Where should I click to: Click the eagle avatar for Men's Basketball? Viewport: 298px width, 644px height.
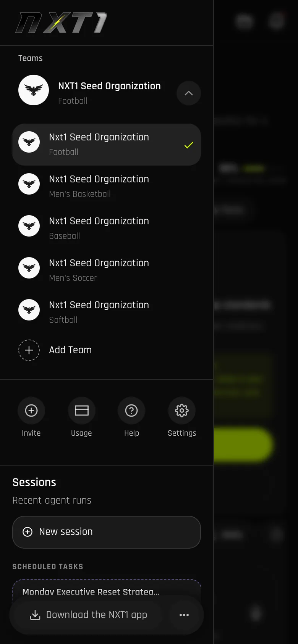coord(29,184)
